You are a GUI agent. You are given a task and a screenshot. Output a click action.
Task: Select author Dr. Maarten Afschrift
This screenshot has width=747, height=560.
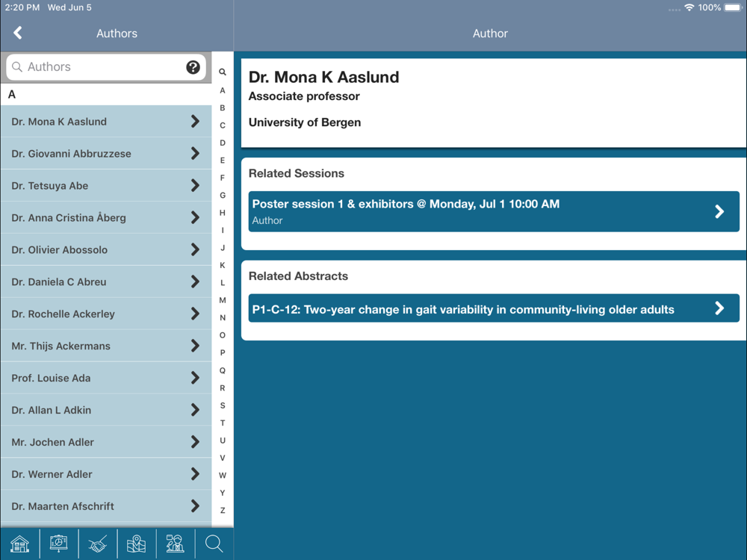pos(106,506)
